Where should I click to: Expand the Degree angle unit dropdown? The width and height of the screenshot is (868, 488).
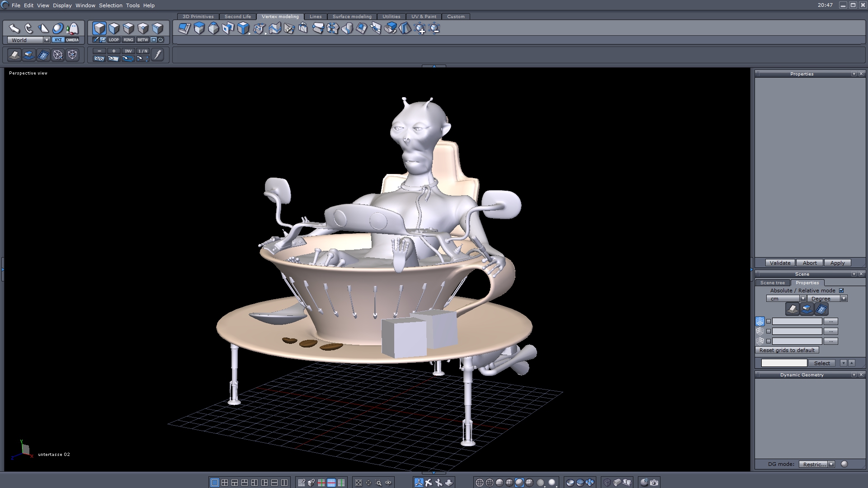[844, 299]
